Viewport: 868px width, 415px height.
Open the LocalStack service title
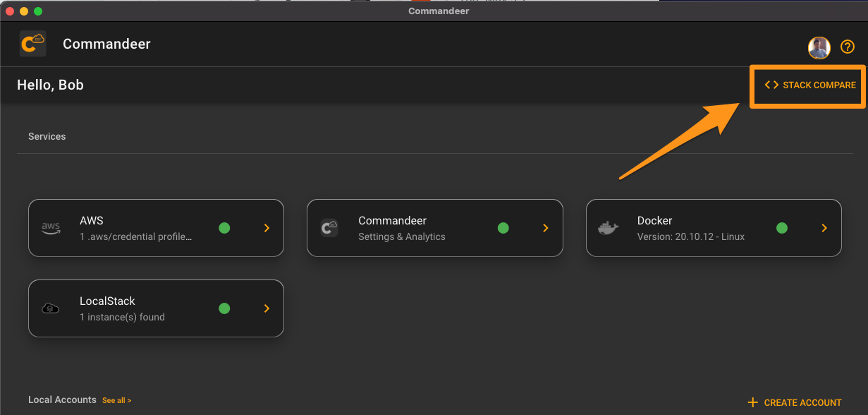[107, 301]
